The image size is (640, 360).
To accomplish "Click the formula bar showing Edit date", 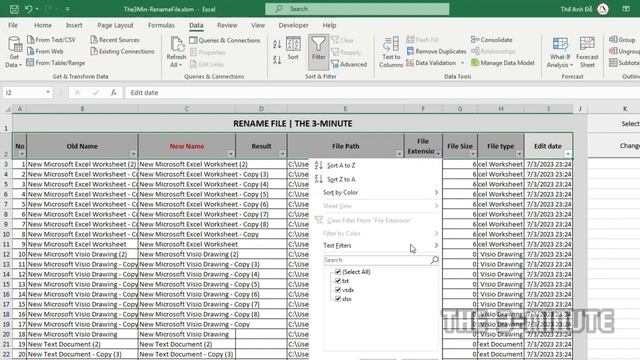I will tap(382, 93).
